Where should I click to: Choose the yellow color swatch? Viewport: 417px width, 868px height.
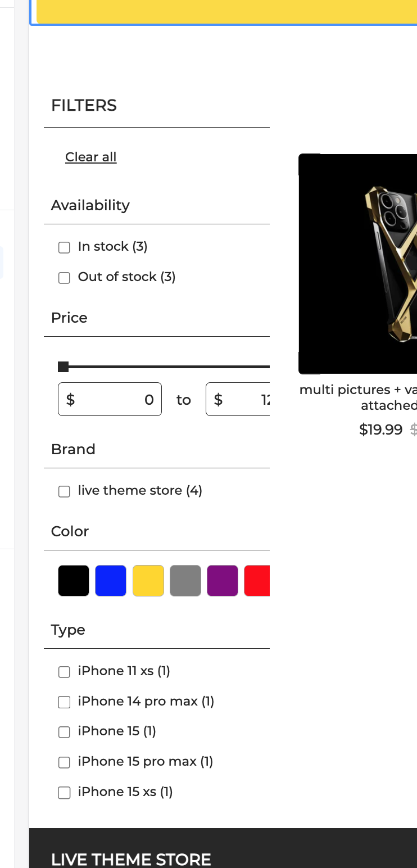[x=148, y=581]
